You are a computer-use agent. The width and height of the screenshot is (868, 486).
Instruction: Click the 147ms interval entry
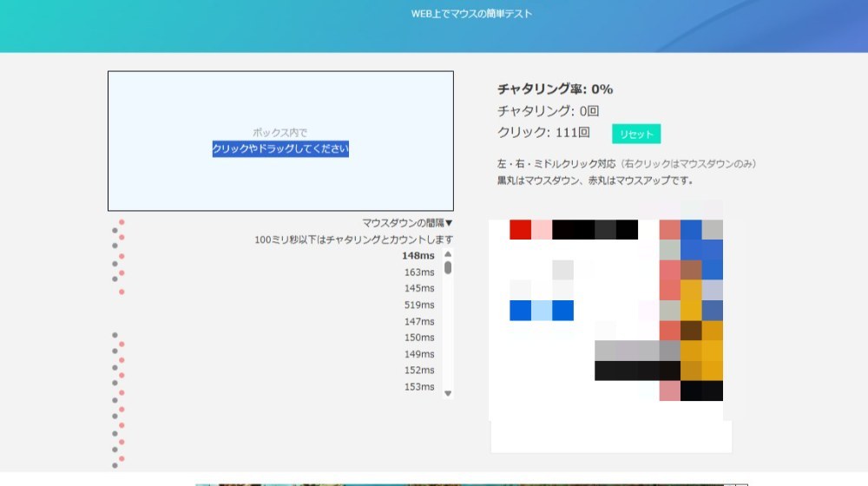[x=419, y=322]
